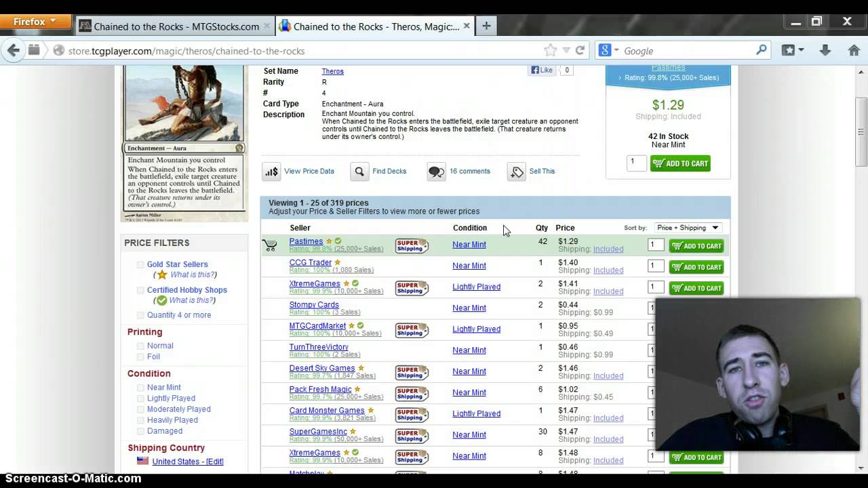Open the Theros set link
Viewport: 868px width, 488px height.
click(x=332, y=71)
